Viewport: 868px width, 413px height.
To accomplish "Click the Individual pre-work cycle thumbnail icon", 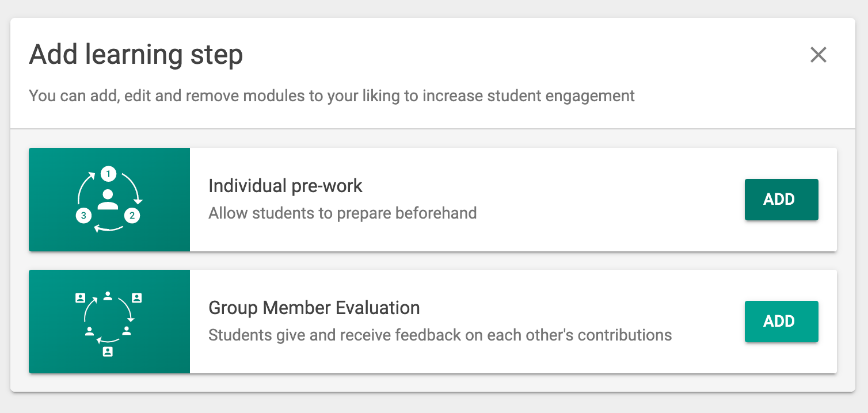I will [109, 200].
